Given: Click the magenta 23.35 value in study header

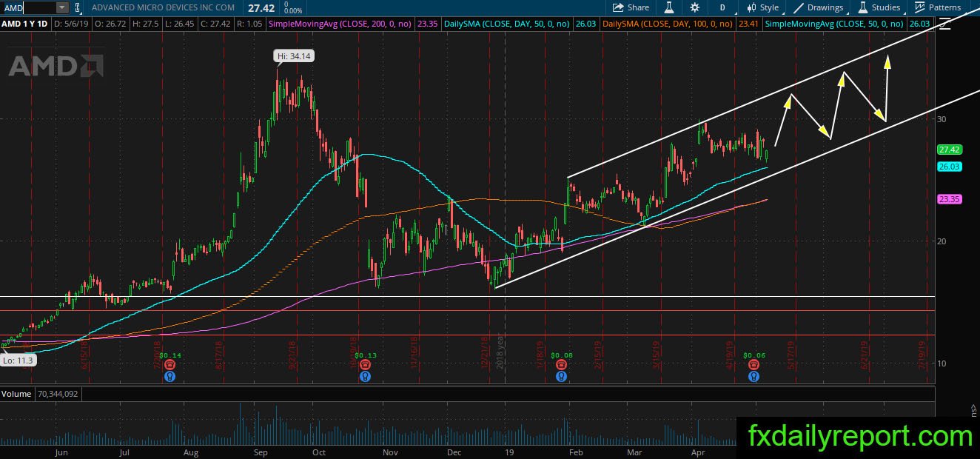Looking at the screenshot, I should click(x=427, y=24).
